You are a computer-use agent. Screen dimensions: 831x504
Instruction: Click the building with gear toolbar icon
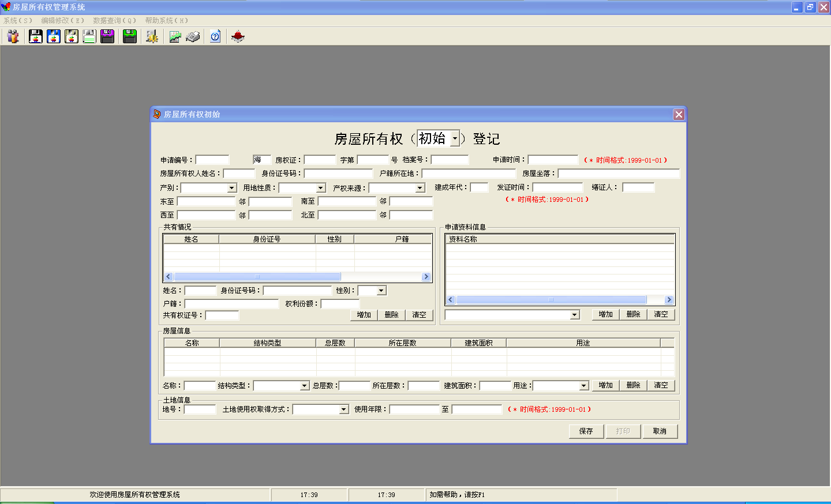click(152, 36)
